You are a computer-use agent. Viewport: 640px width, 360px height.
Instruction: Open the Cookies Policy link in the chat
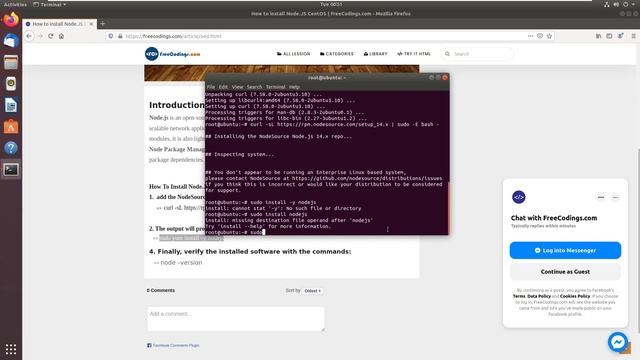point(575,296)
